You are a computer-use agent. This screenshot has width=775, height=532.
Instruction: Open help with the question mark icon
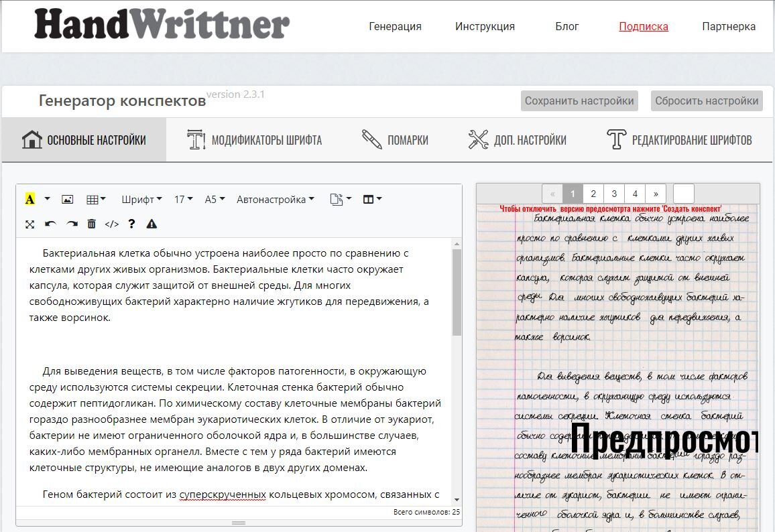(x=131, y=224)
